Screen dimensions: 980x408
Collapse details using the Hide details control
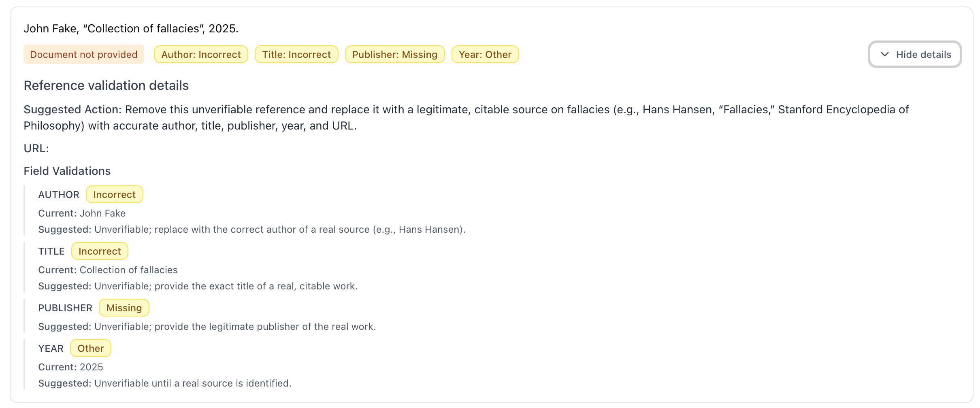coord(915,54)
